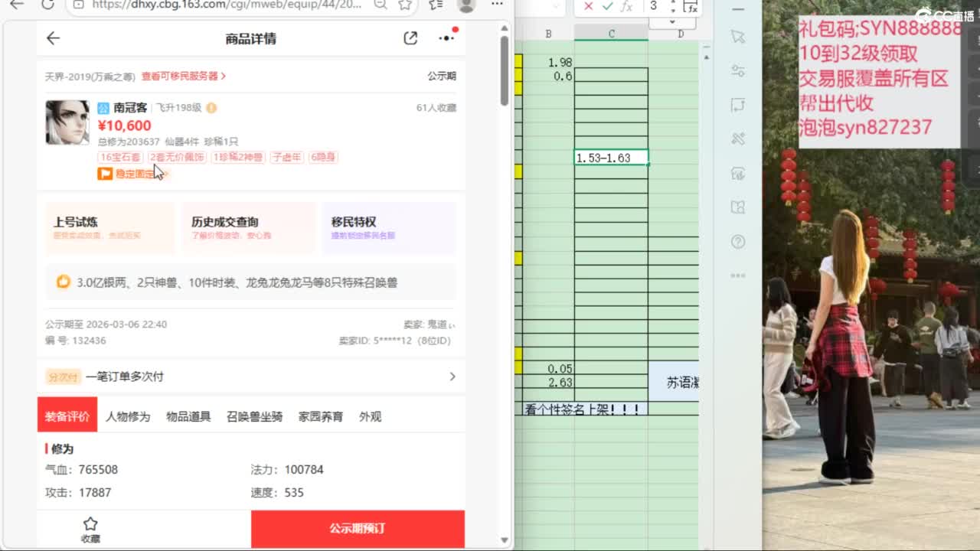Viewport: 980px width, 551px height.
Task: Open the more options dots menu
Action: pyautogui.click(x=446, y=38)
